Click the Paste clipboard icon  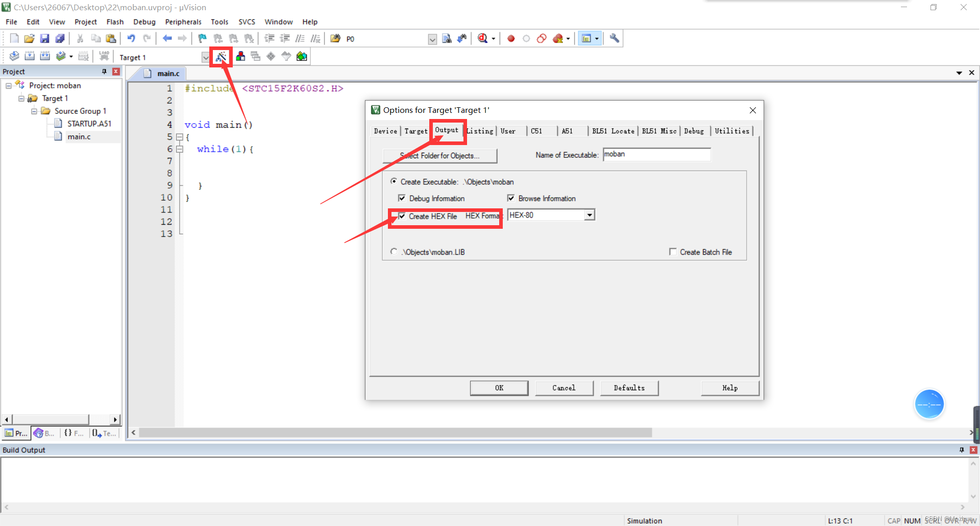(111, 38)
